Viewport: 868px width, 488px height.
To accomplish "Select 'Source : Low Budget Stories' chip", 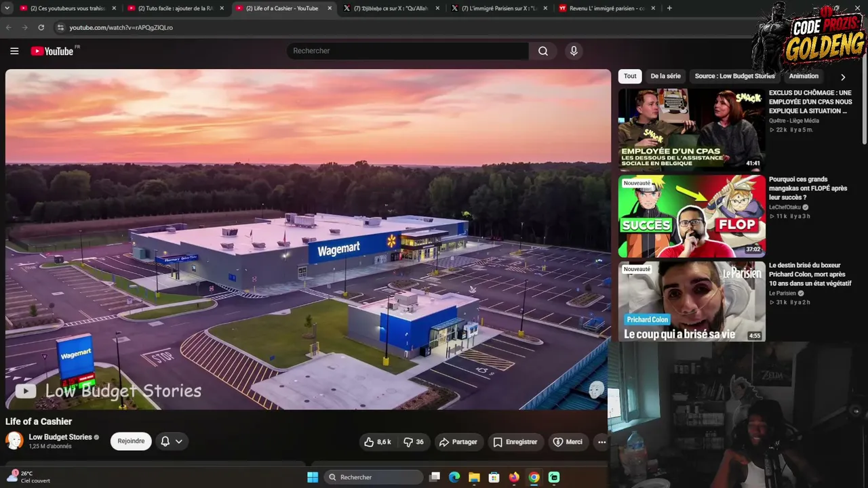I will [x=734, y=76].
